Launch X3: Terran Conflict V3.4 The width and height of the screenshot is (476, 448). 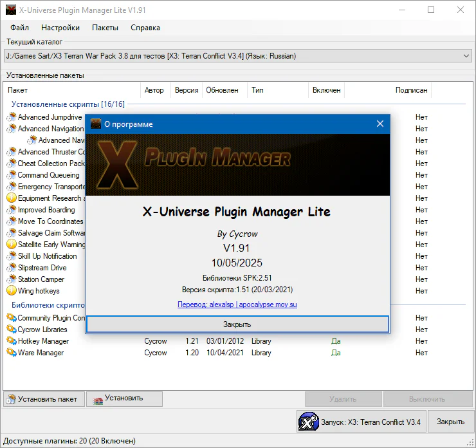click(x=362, y=422)
